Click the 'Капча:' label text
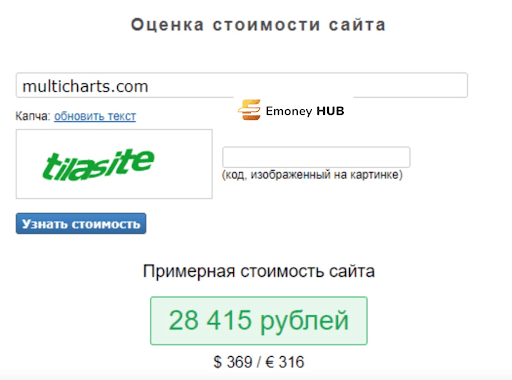The height and width of the screenshot is (380, 512). (33, 116)
